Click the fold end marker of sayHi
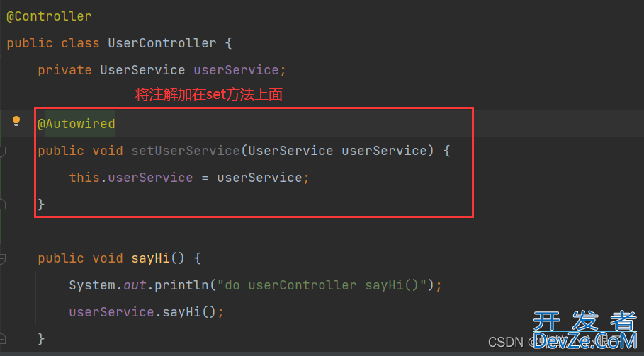644x356 pixels. [x=2, y=339]
